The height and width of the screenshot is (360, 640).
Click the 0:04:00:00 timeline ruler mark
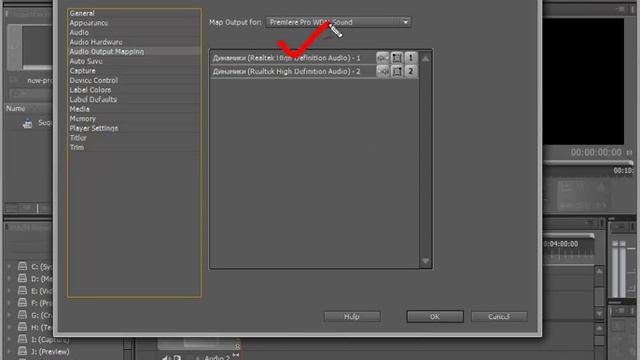point(561,244)
